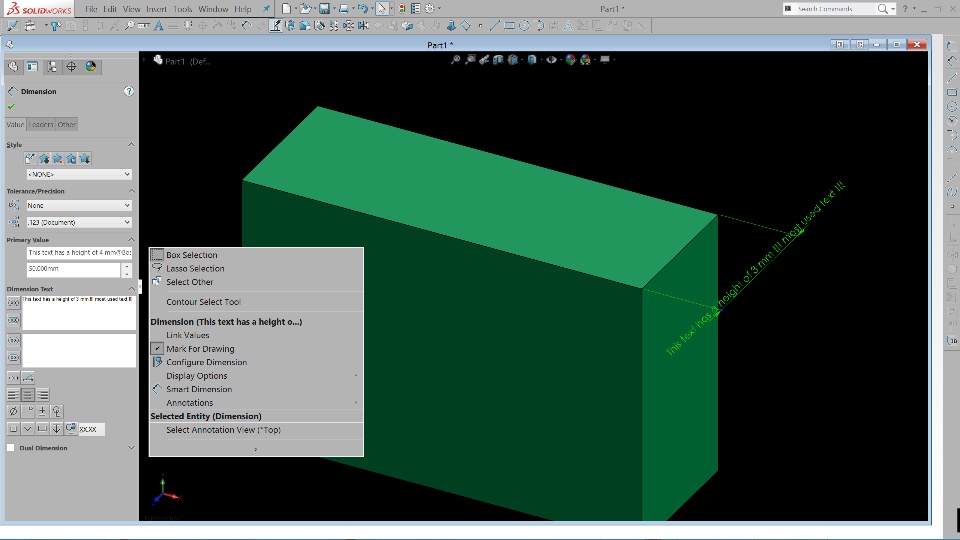The image size is (960, 540).
Task: Choose Smart Dimension from the context menu
Action: click(198, 389)
